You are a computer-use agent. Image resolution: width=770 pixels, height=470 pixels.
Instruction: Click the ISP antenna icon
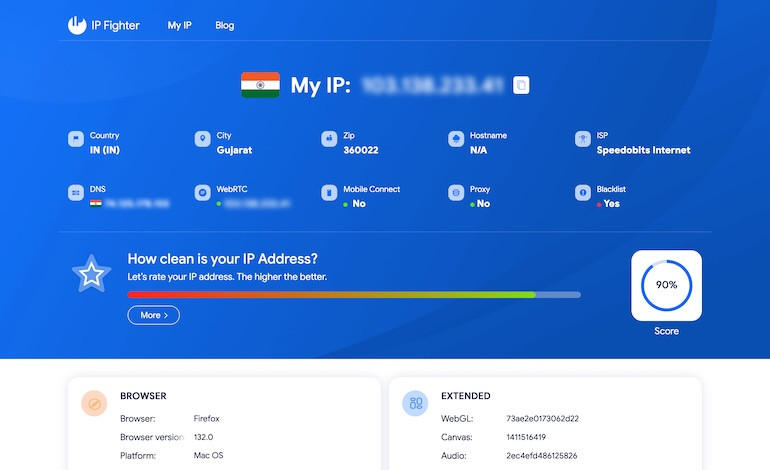pyautogui.click(x=583, y=140)
